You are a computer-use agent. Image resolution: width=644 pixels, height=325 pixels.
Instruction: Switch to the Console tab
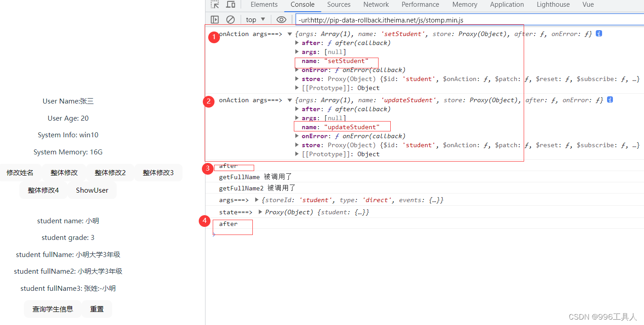302,5
